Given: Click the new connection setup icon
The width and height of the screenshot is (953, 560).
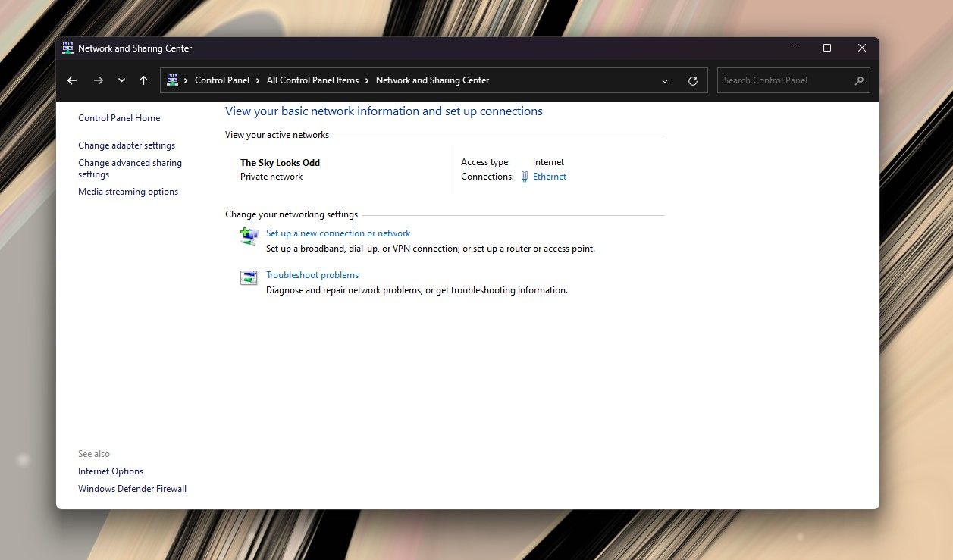Looking at the screenshot, I should (249, 236).
